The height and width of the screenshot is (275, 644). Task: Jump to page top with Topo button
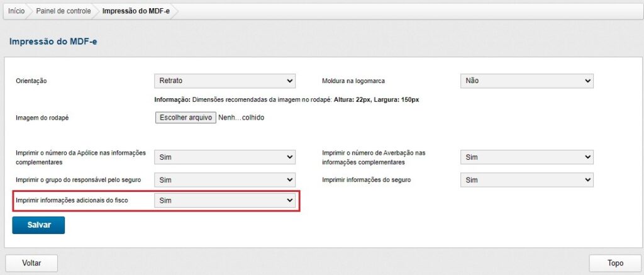click(614, 263)
